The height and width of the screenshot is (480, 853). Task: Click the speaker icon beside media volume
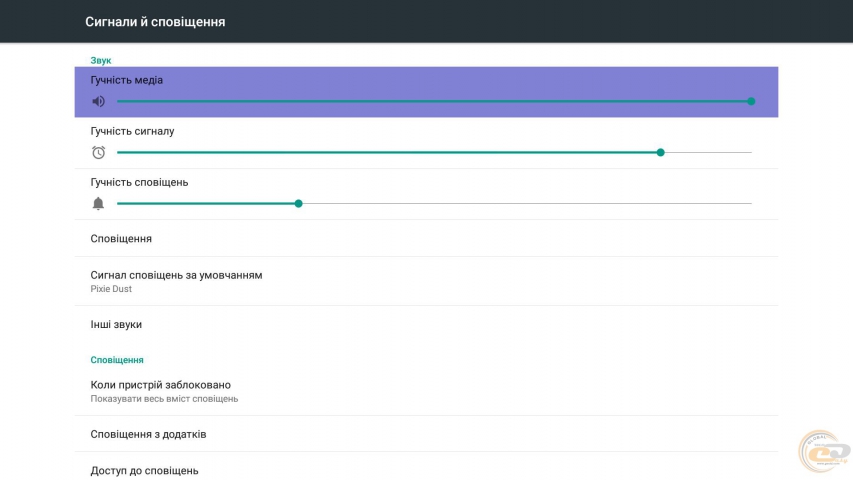(x=98, y=101)
